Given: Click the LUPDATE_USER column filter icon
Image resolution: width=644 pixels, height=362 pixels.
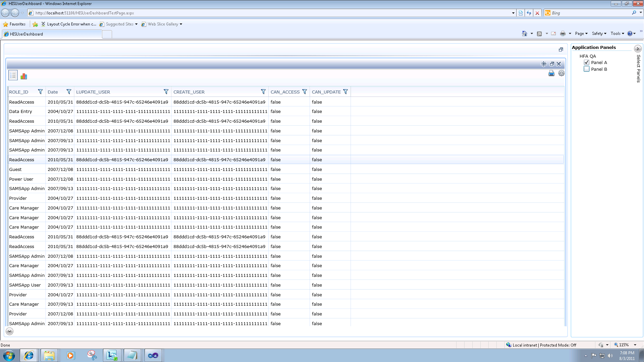Looking at the screenshot, I should (166, 92).
